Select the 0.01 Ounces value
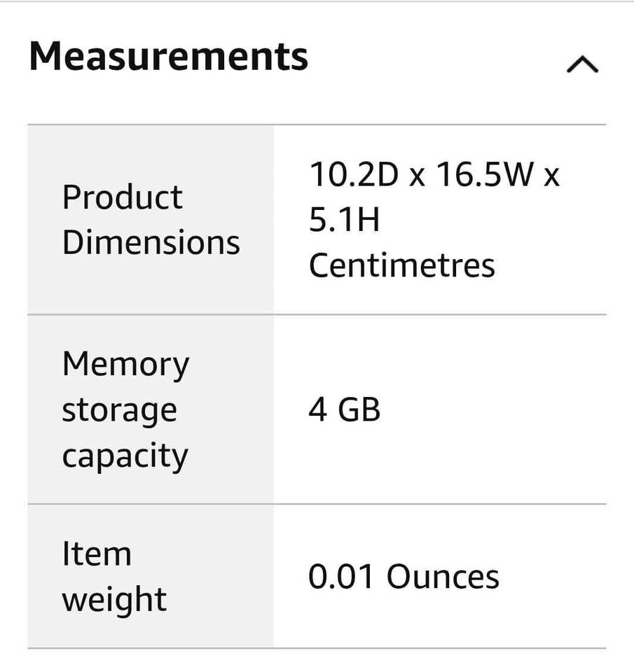The width and height of the screenshot is (634, 672). pyautogui.click(x=404, y=576)
